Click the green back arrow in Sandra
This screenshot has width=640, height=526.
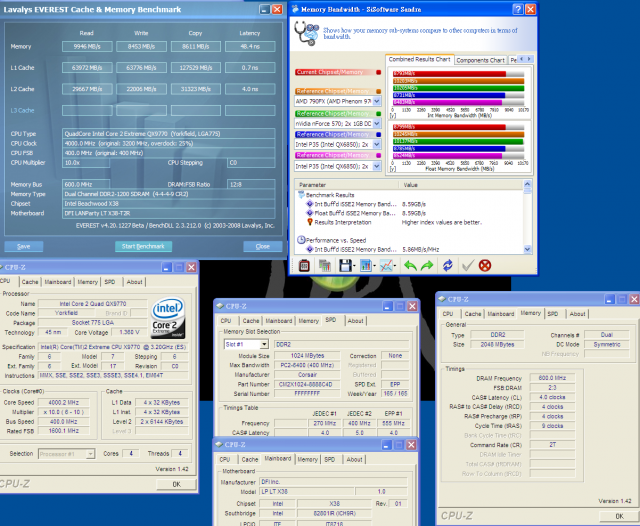click(x=410, y=266)
